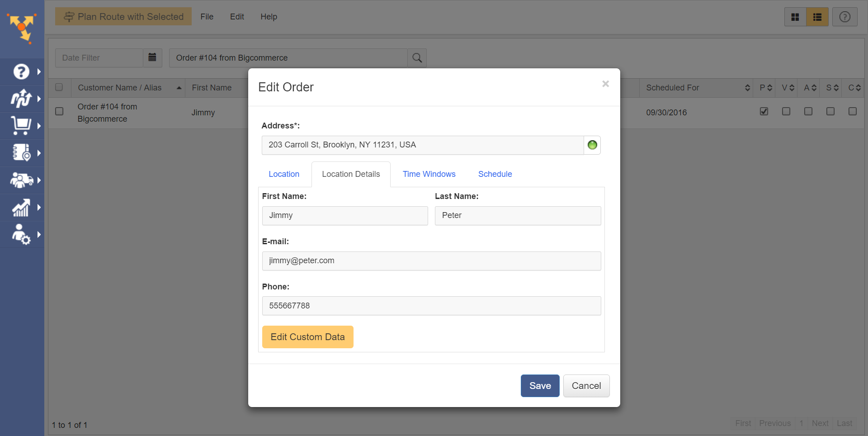Open the routes sidebar icon

pos(21,99)
